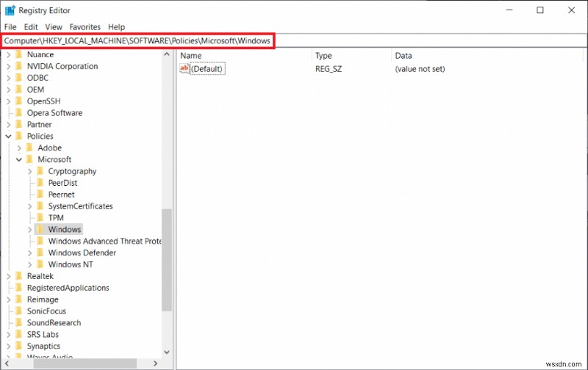
Task: Open the Help menu
Action: click(116, 27)
